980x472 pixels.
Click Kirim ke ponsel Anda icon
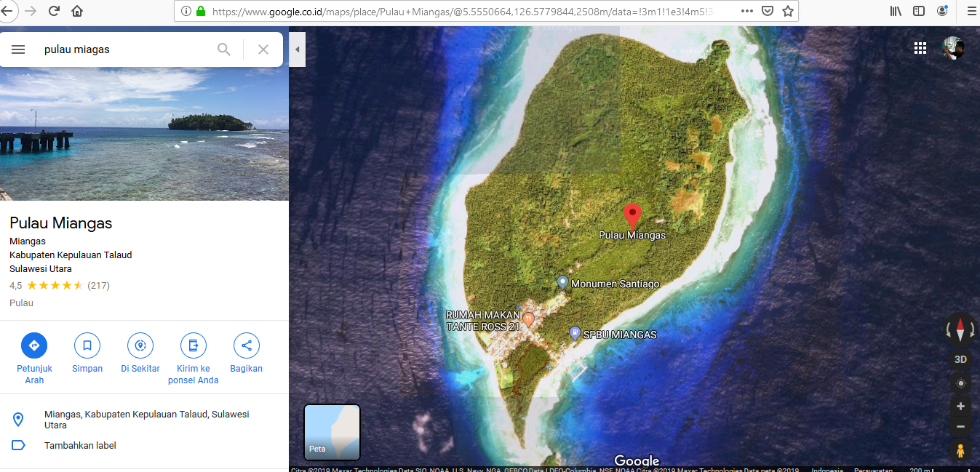tap(193, 345)
